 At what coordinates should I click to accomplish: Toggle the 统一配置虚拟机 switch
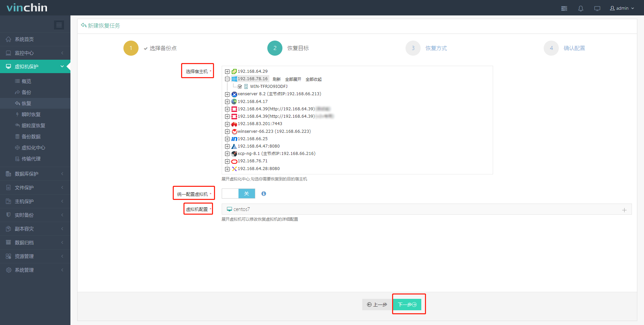[238, 194]
